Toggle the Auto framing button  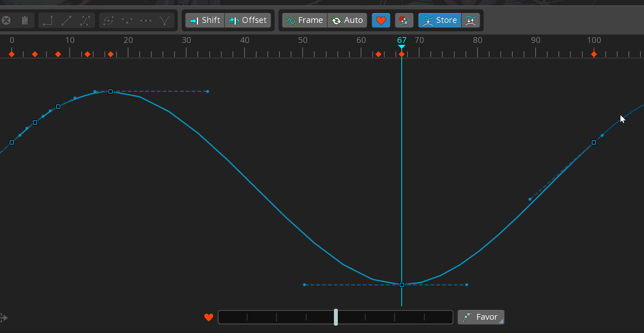347,20
